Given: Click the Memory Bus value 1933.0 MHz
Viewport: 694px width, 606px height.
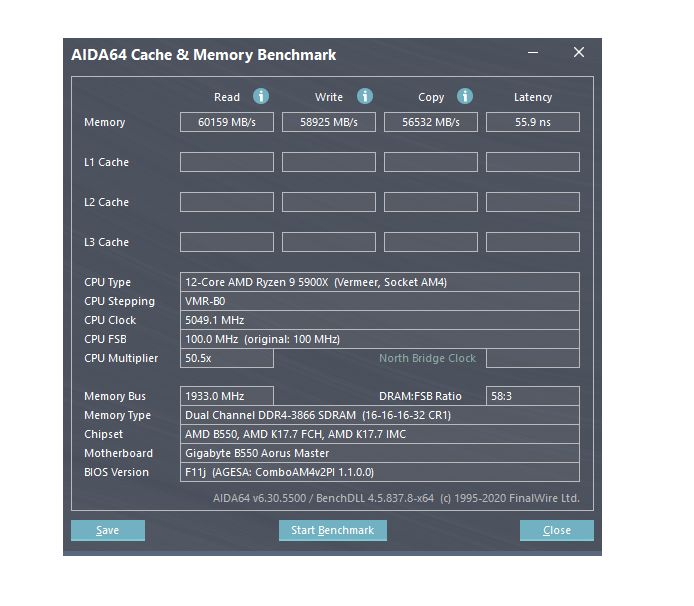Looking at the screenshot, I should pos(227,396).
